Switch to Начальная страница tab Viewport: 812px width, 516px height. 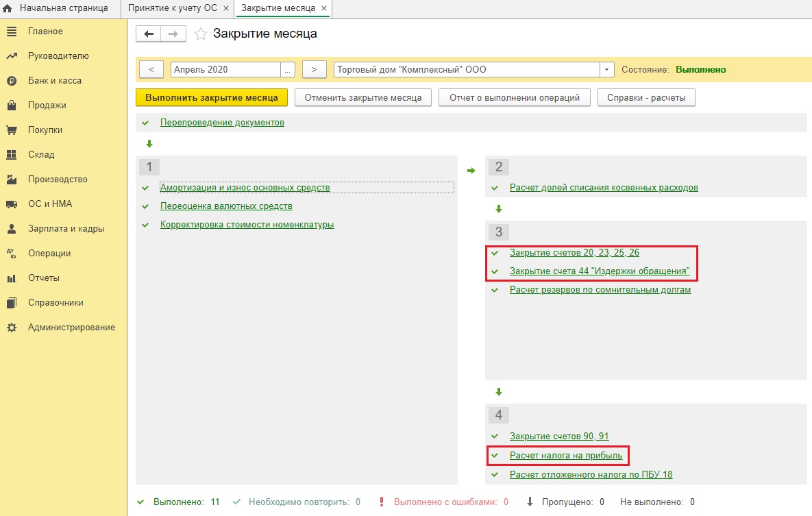64,8
